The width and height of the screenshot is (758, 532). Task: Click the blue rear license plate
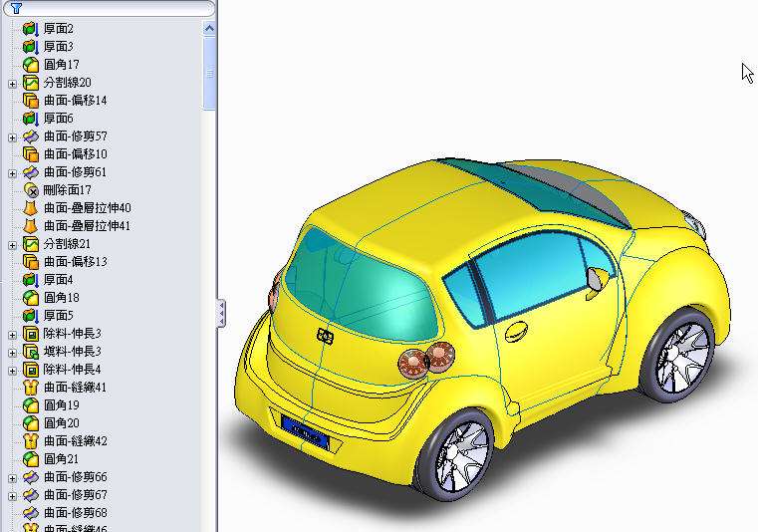306,432
